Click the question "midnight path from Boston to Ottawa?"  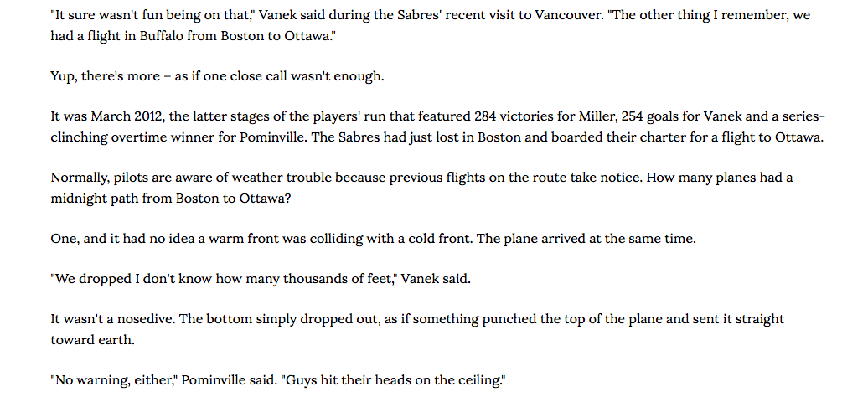click(x=171, y=198)
